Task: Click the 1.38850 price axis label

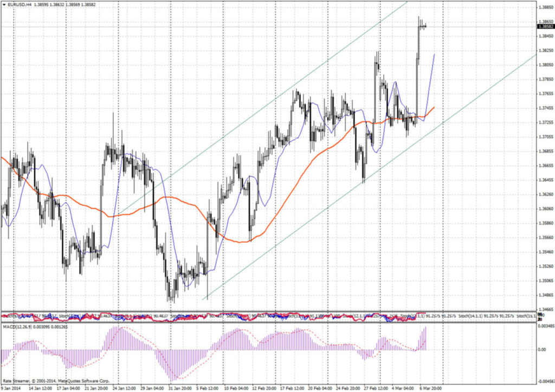Action: [x=545, y=8]
